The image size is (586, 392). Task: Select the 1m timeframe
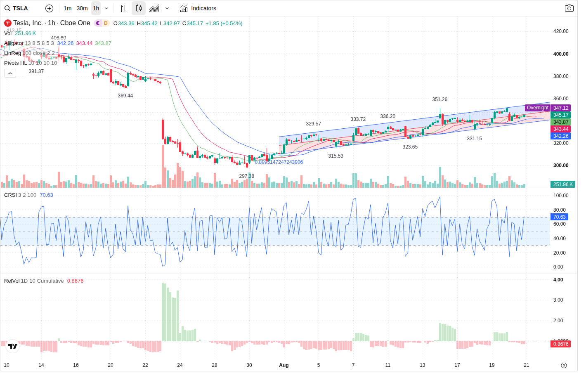[x=68, y=8]
